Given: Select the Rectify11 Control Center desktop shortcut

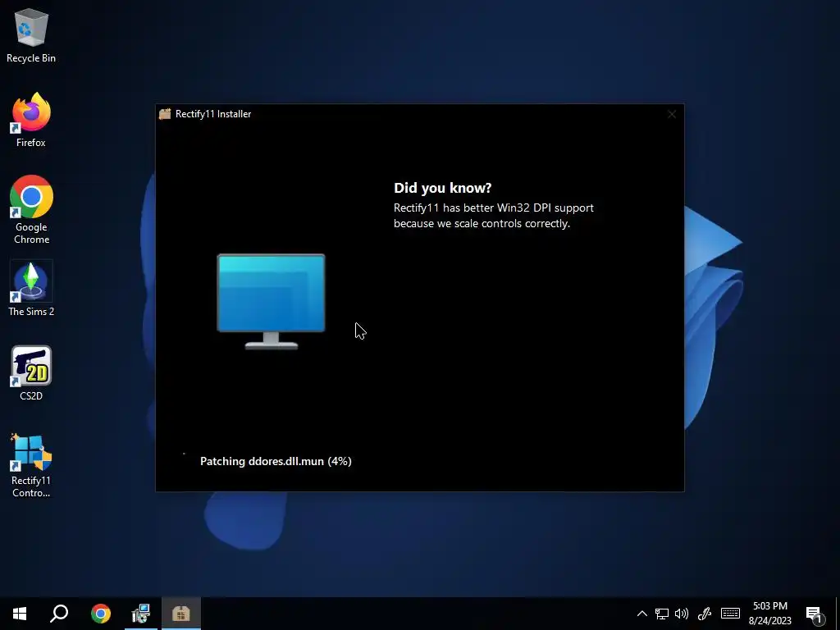Looking at the screenshot, I should [31, 466].
